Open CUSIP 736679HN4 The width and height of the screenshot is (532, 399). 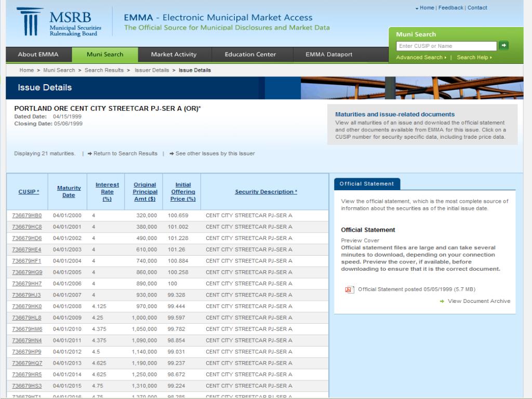click(x=27, y=340)
